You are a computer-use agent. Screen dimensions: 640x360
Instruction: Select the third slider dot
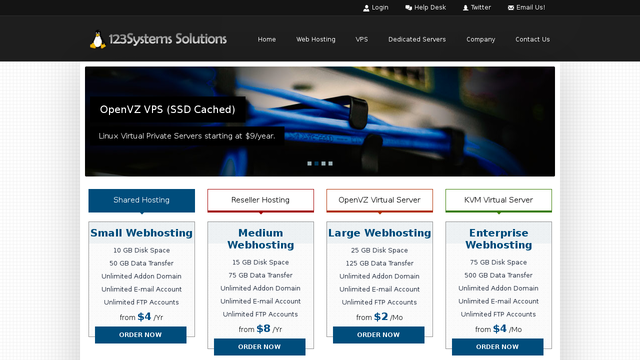point(323,163)
